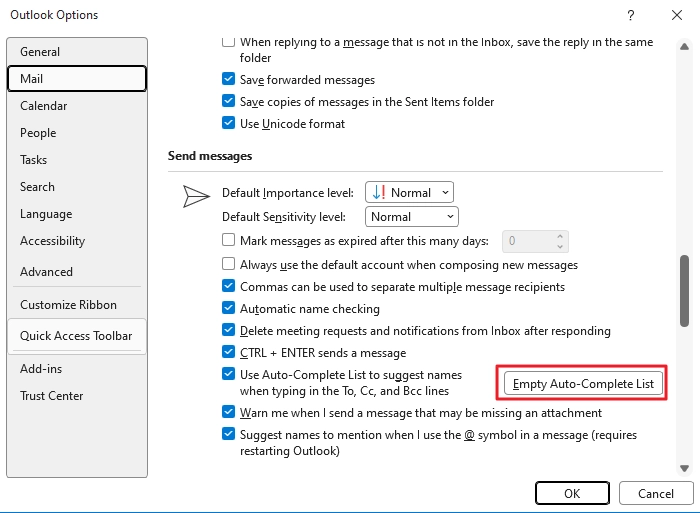Click the vertical scrollbar thumb
The height and width of the screenshot is (513, 700).
pyautogui.click(x=684, y=291)
